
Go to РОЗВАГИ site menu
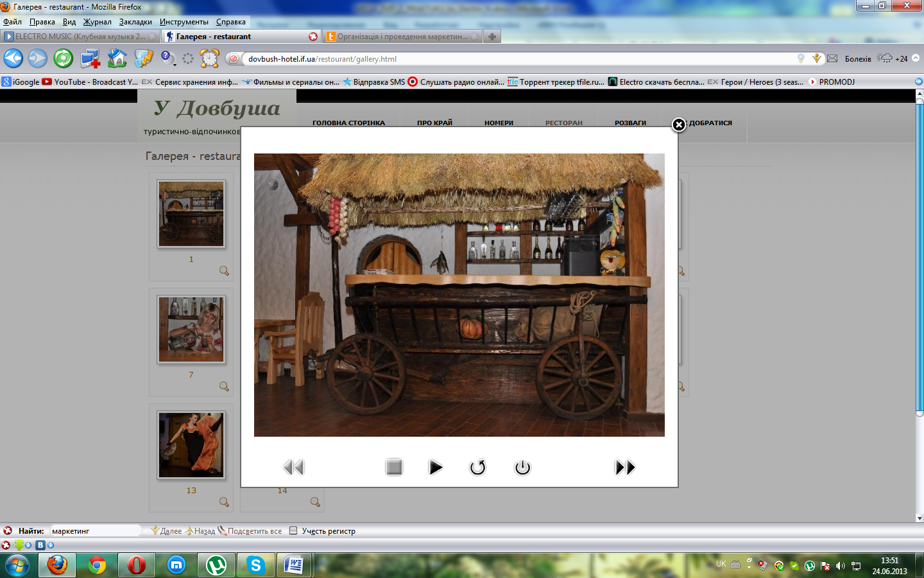click(630, 123)
